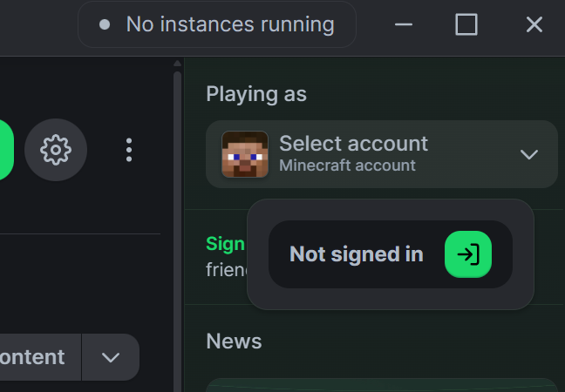Click the Steve avatar head icon
Image resolution: width=565 pixels, height=392 pixels.
click(245, 154)
